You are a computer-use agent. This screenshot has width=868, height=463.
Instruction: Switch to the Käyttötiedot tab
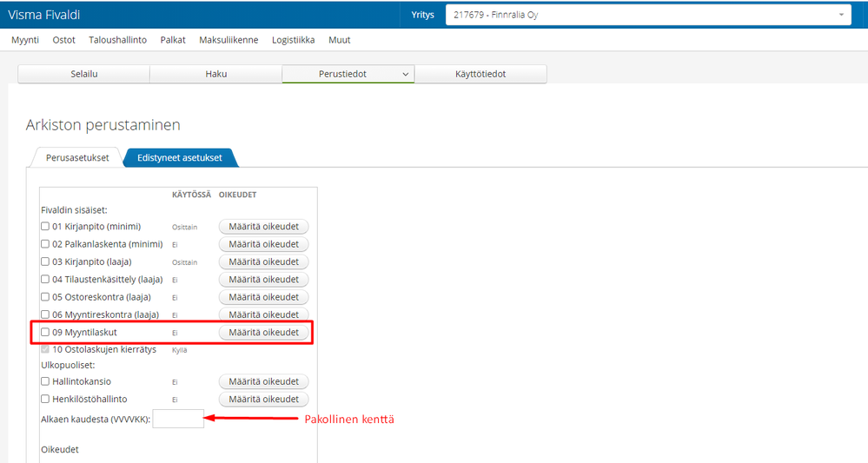(480, 74)
